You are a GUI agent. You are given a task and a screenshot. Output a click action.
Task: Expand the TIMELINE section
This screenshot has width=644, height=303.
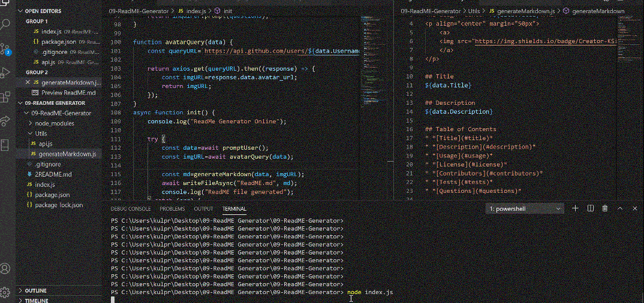(x=59, y=300)
